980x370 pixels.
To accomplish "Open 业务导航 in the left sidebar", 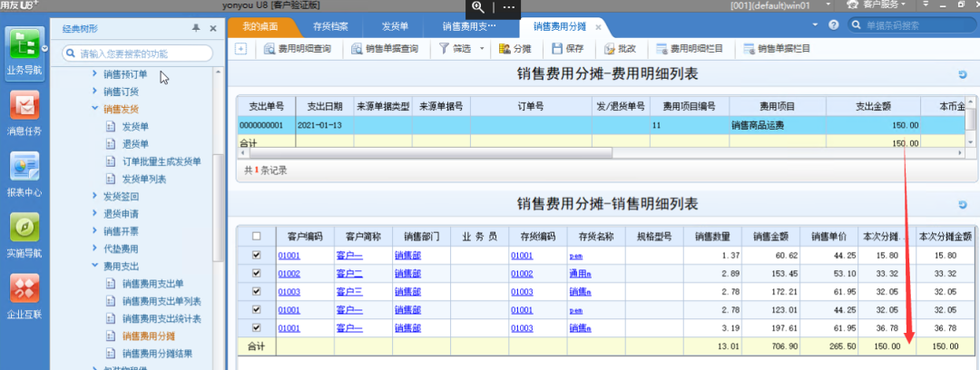I will tap(24, 53).
